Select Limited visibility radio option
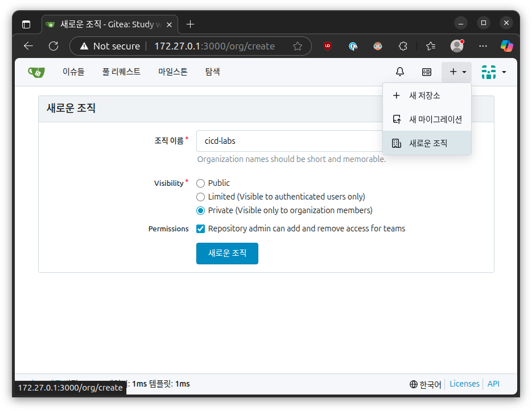The width and height of the screenshot is (532, 411). [x=200, y=197]
